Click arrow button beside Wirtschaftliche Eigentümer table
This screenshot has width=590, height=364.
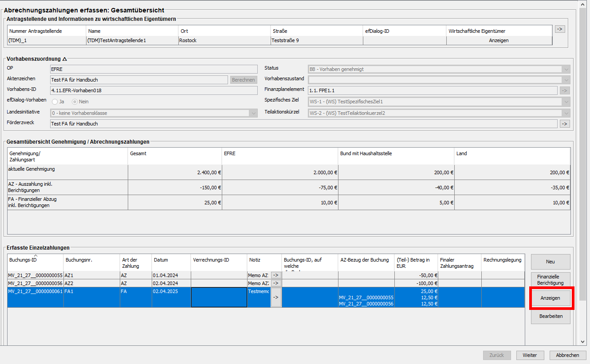(560, 29)
